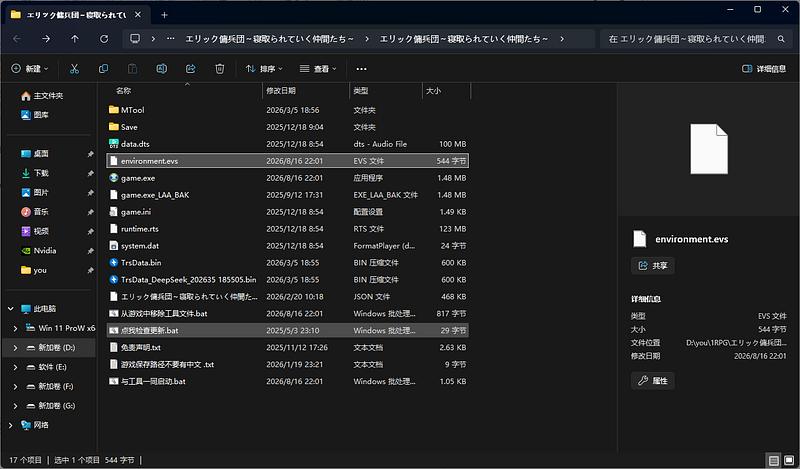Expand the 新加卷 (F:) drive node
The width and height of the screenshot is (800, 469).
pyautogui.click(x=15, y=386)
